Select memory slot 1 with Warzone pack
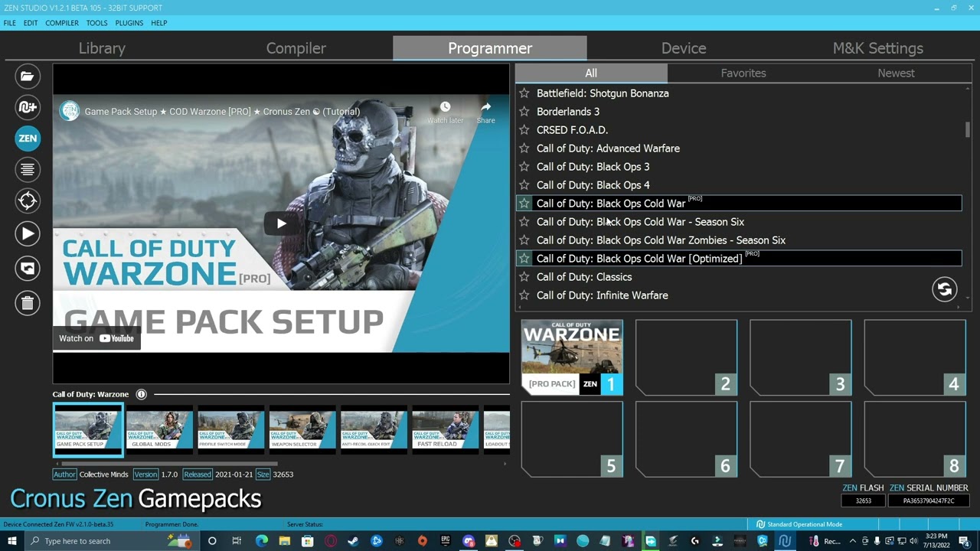Screen dimensions: 980x551 coord(572,357)
